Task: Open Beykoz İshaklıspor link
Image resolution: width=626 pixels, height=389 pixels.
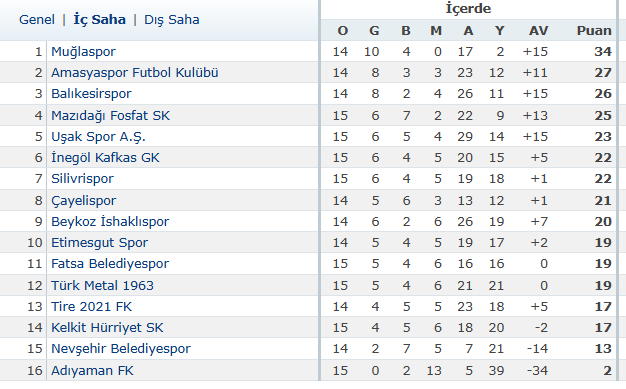Action: (x=110, y=222)
